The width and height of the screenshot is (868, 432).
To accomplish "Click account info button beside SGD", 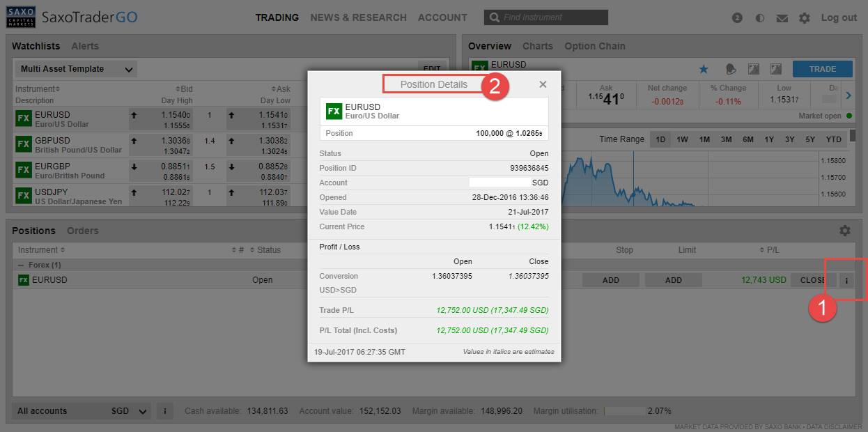I will [164, 411].
